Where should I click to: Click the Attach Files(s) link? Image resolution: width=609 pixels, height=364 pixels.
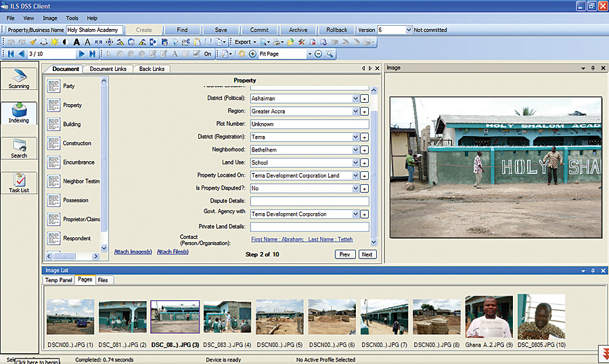(173, 252)
